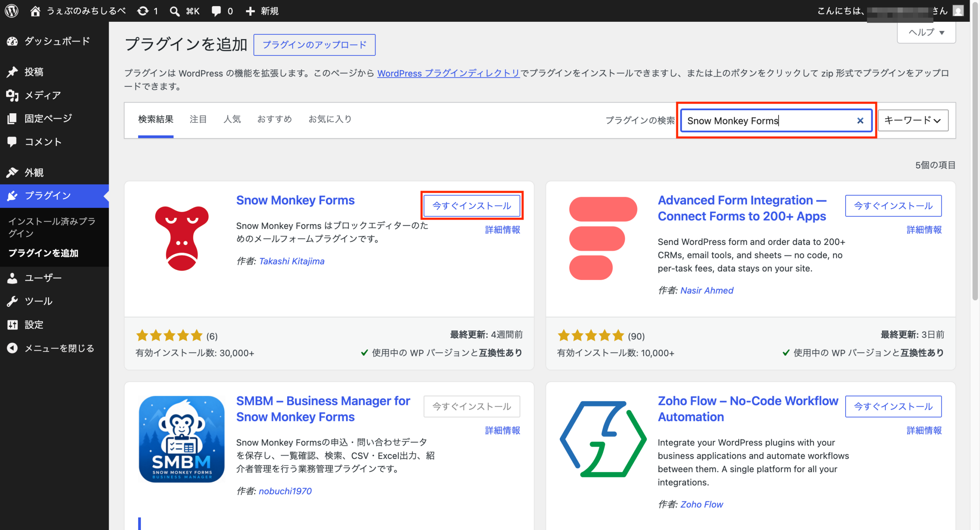Open Advanced Form Integration title link

[742, 208]
